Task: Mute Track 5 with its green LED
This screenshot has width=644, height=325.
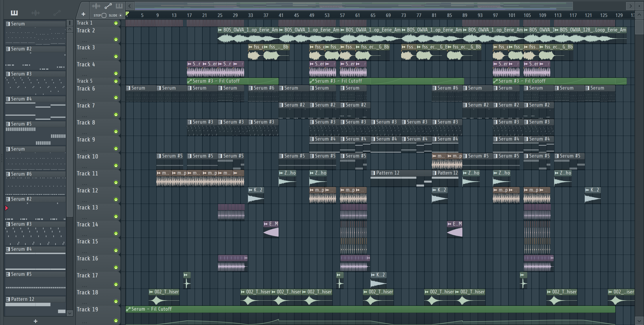Action: [x=116, y=81]
